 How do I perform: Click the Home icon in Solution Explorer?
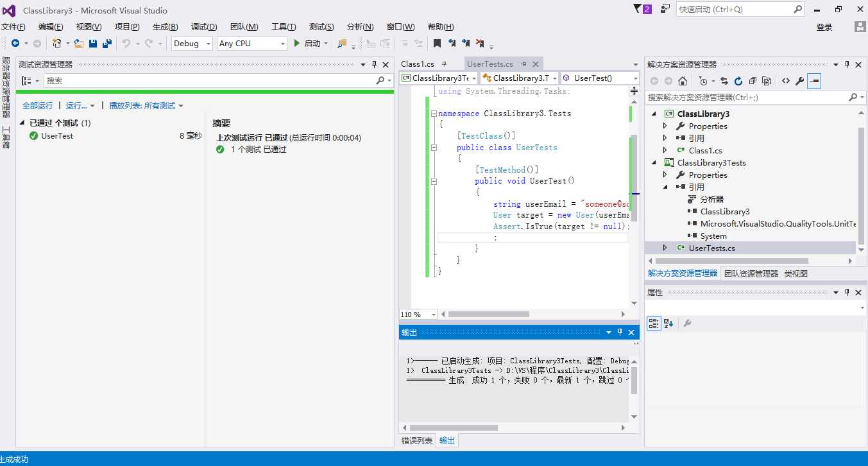click(683, 81)
